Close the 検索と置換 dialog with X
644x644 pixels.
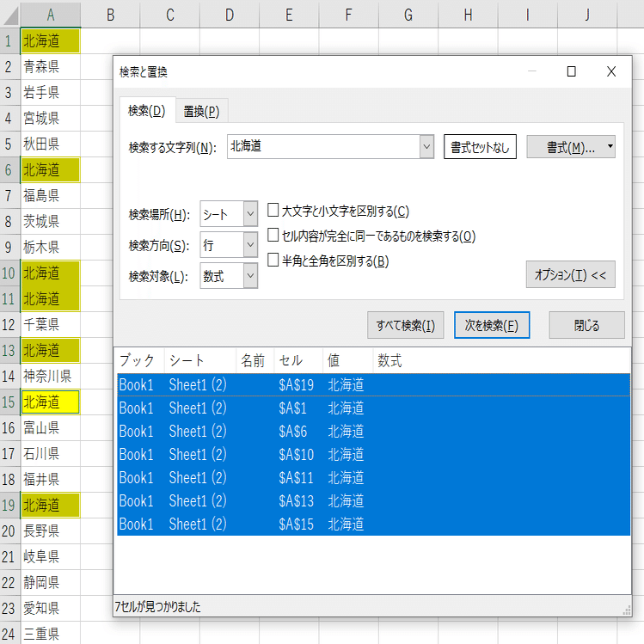[x=611, y=71]
